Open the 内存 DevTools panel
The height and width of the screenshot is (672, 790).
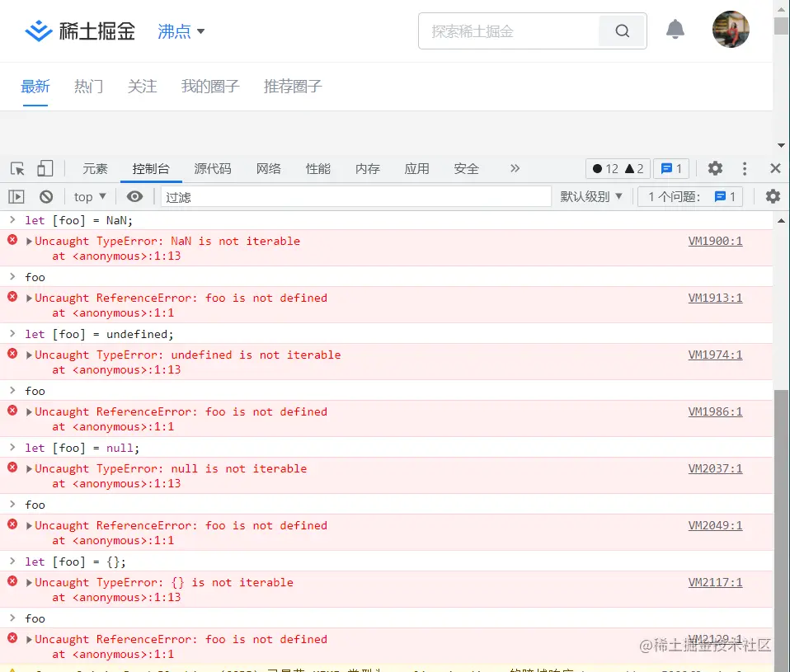tap(367, 169)
